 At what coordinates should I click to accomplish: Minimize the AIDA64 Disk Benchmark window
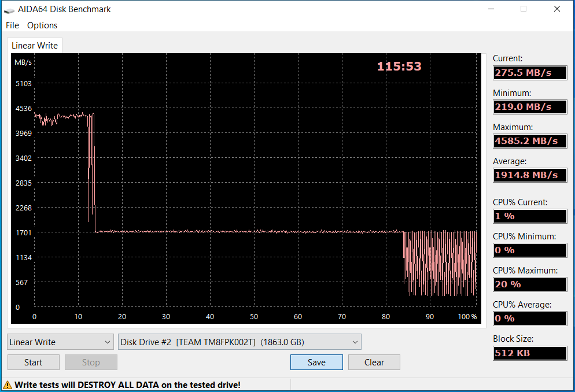[x=491, y=9]
